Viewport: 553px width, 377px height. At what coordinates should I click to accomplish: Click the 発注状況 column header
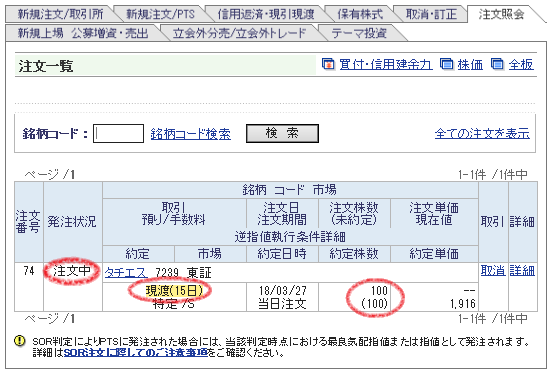tap(72, 222)
